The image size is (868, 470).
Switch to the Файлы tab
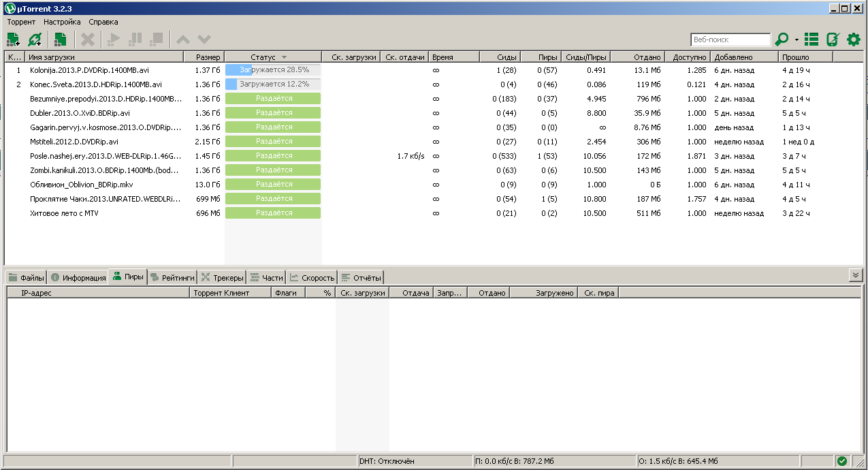click(26, 277)
